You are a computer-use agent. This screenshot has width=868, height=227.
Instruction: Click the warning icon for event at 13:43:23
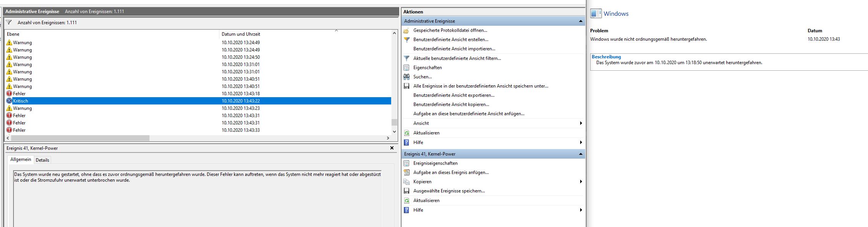point(9,108)
